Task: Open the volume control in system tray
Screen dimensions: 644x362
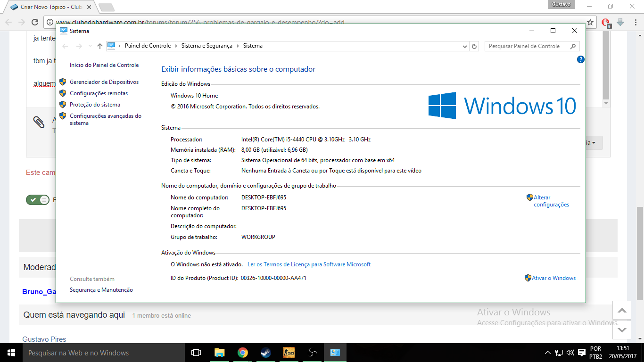Action: point(570,353)
